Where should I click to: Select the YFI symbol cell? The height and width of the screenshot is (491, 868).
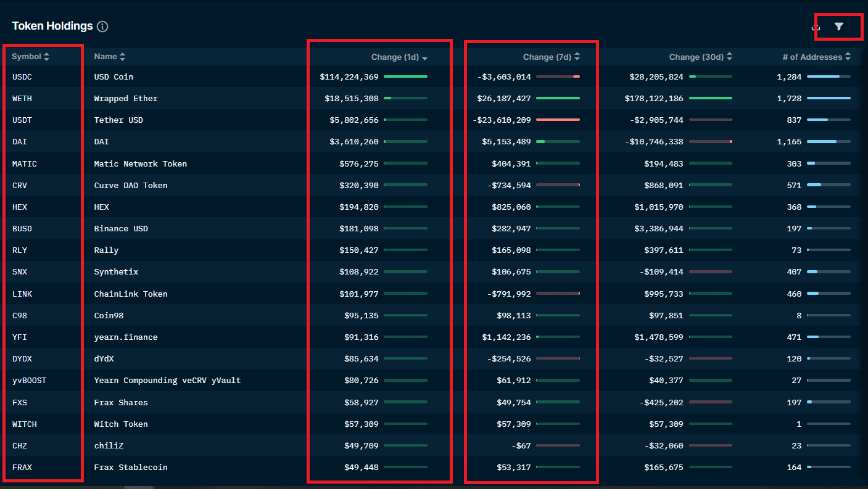tap(20, 337)
